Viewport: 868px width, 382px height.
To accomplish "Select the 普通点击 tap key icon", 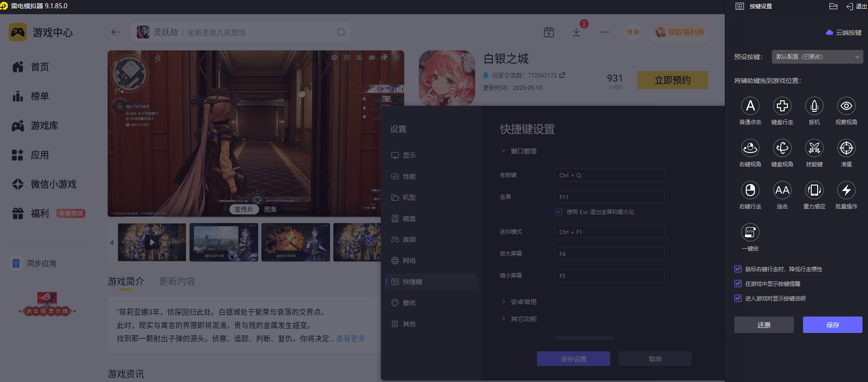I will point(750,106).
